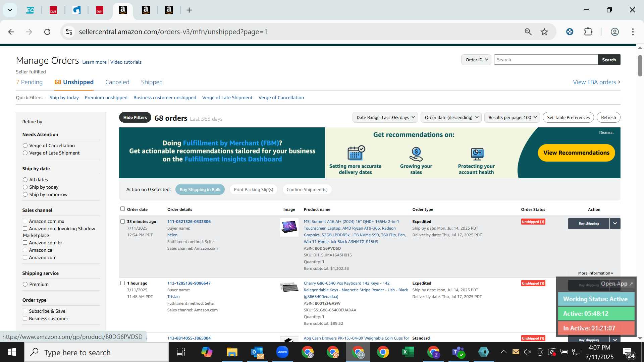Click the zoom magnifier icon in address bar
The image size is (644, 362).
528,32
